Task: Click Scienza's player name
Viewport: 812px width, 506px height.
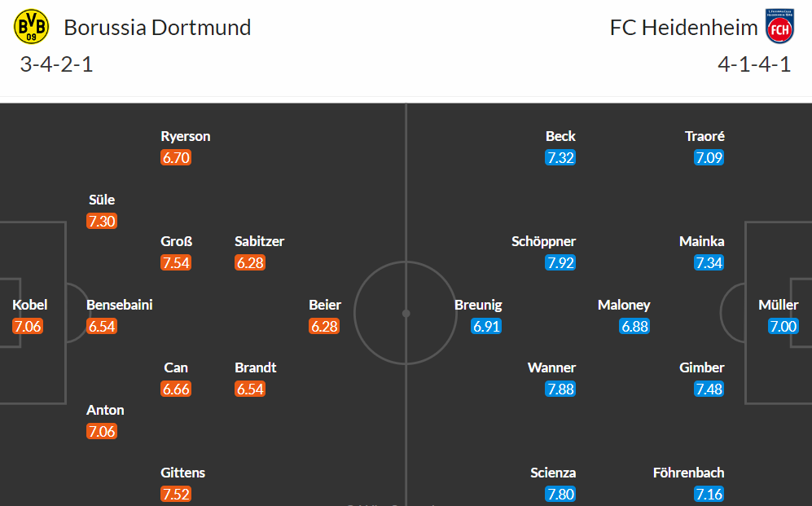Action: pos(552,473)
